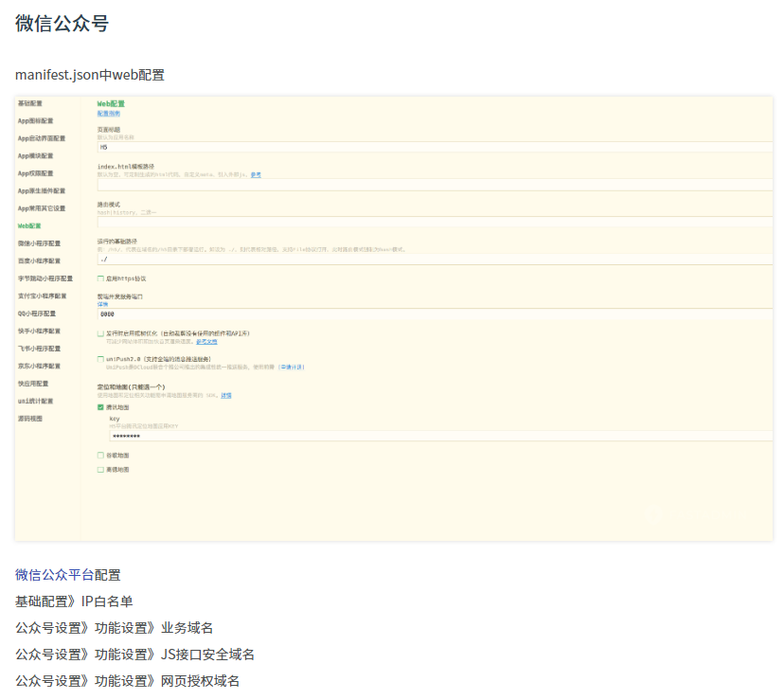Switch to 源码视图 in the sidebar
The height and width of the screenshot is (700, 784).
tap(30, 419)
